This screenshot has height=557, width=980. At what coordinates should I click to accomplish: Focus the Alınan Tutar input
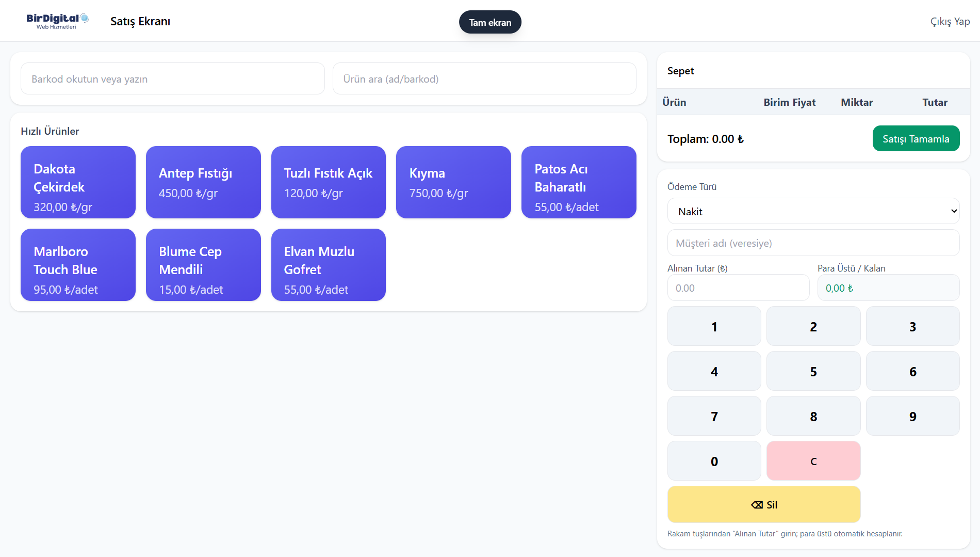738,288
